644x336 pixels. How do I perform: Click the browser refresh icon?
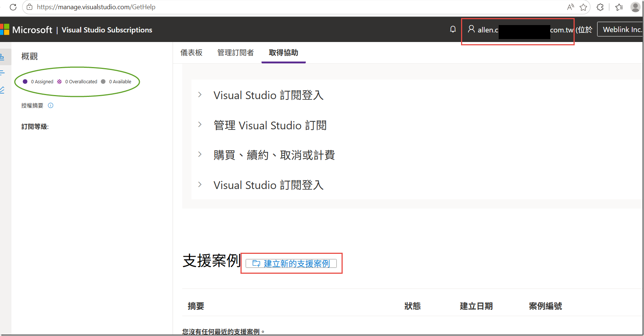[x=13, y=7]
